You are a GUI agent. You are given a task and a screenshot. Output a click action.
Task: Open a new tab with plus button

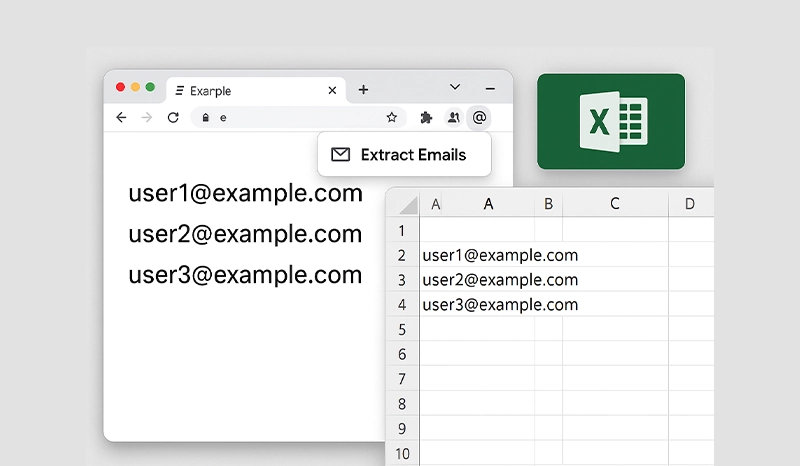pyautogui.click(x=363, y=90)
